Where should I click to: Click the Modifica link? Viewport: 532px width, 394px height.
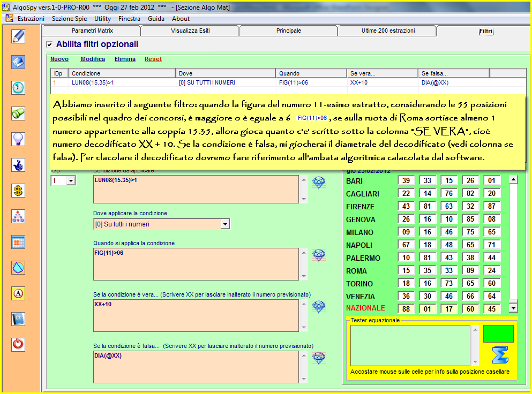(x=93, y=59)
